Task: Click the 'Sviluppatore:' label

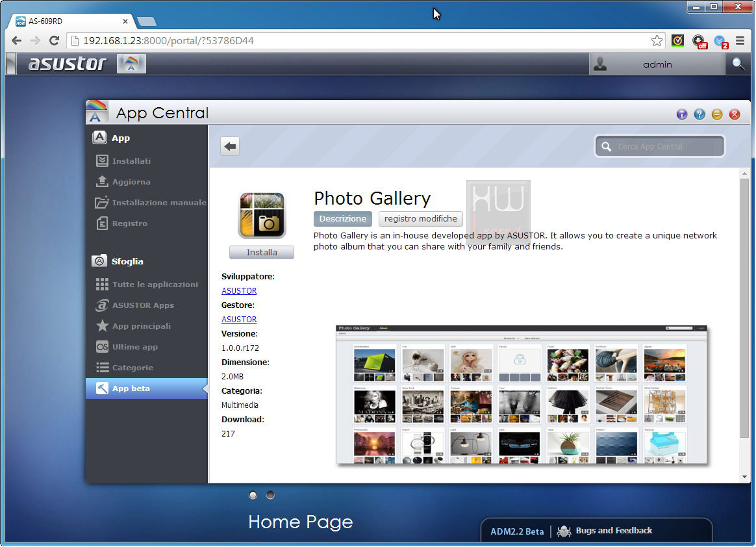Action: pyautogui.click(x=248, y=276)
